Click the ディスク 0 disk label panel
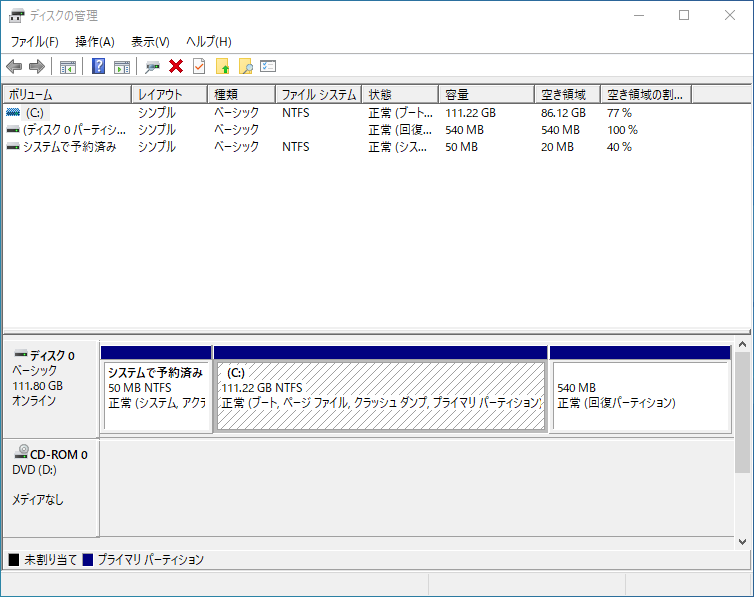Screen dimensions: 754x597 [x=51, y=389]
